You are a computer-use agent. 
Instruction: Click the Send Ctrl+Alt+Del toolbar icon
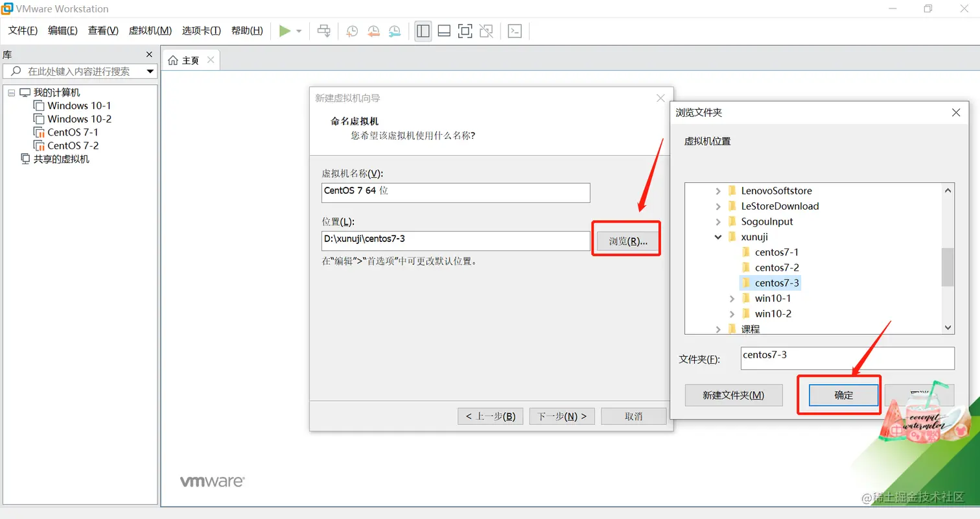324,30
